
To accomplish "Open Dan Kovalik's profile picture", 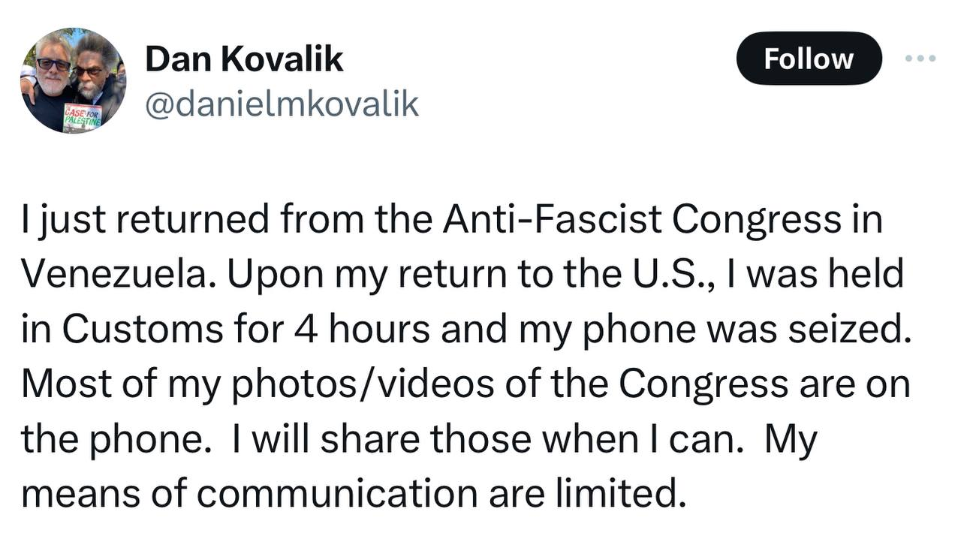I will 73,81.
